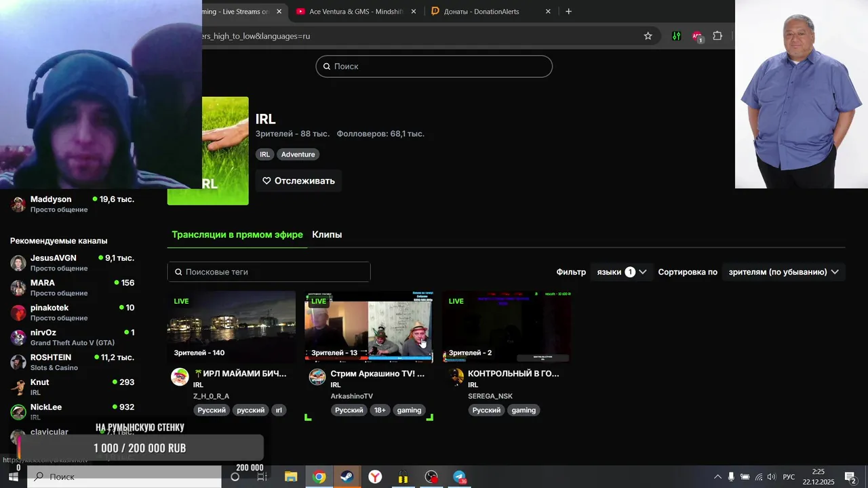Click the irl tag under Z_H_0_R_A stream
This screenshot has height=488, width=868.
[x=278, y=410]
